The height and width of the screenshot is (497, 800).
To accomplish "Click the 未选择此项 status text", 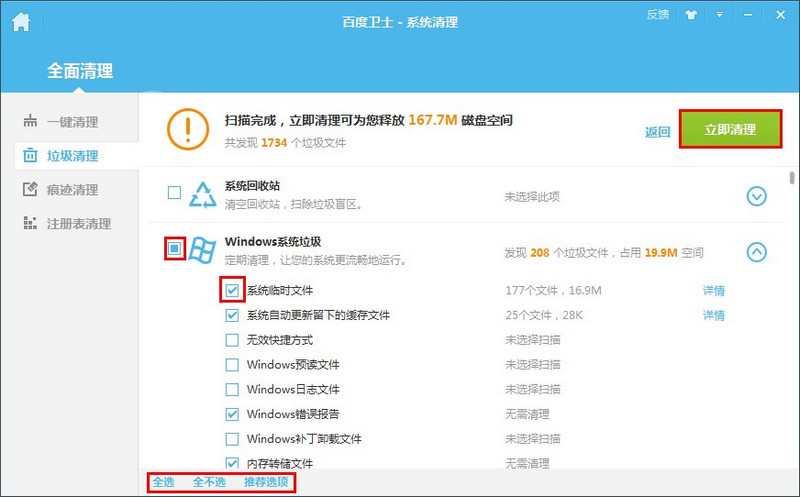I will pyautogui.click(x=532, y=196).
